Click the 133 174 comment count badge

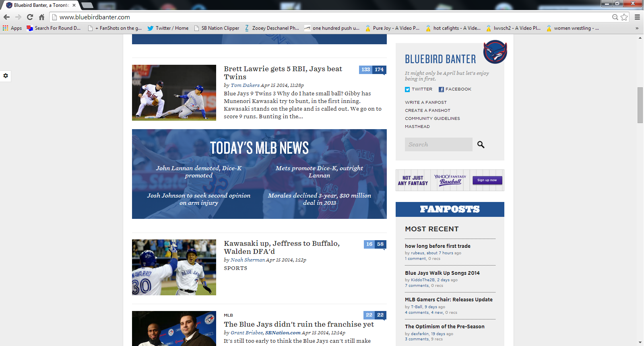point(372,70)
